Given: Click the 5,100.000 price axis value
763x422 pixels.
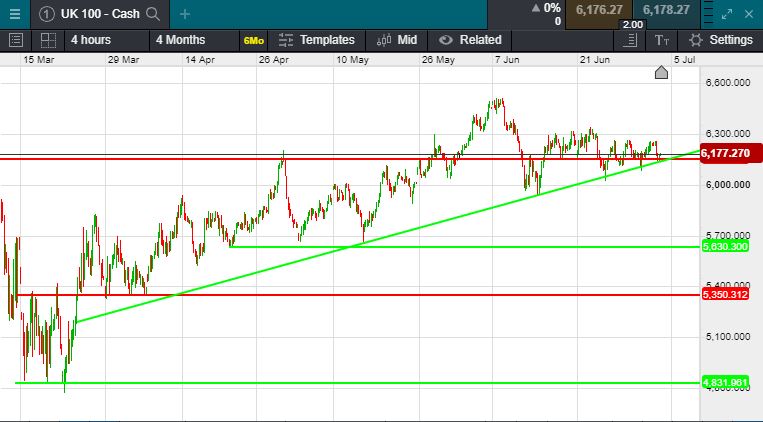Looking at the screenshot, I should coord(728,336).
